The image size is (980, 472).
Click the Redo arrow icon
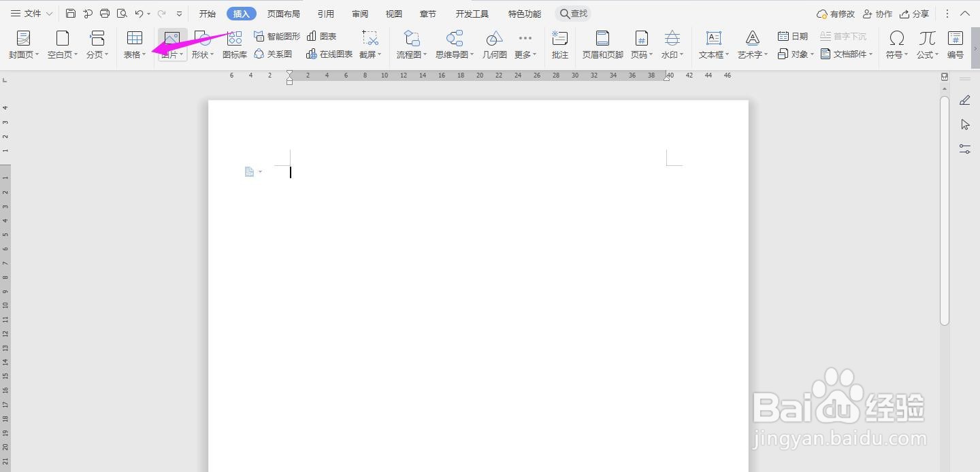tap(161, 14)
